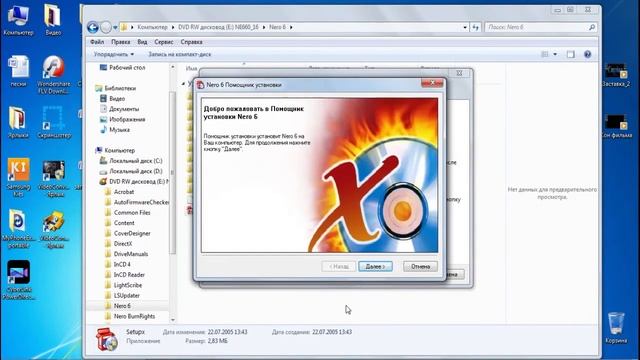Select the LightScribe folder in tree

pos(128,285)
